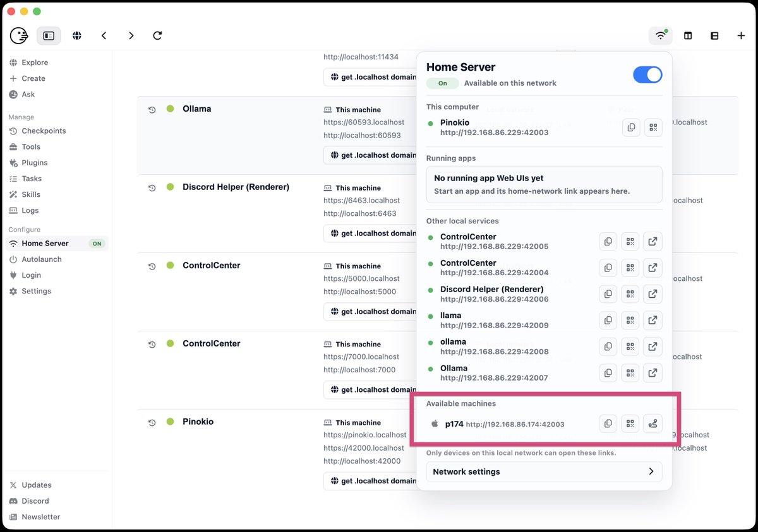Click history icon beside Discord Helper row
Image resolution: width=758 pixels, height=532 pixels.
(x=152, y=188)
